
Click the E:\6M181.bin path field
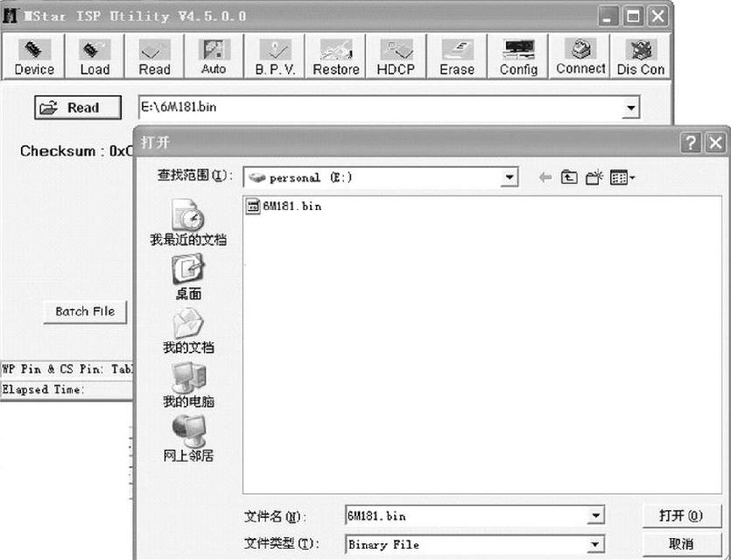tap(381, 108)
